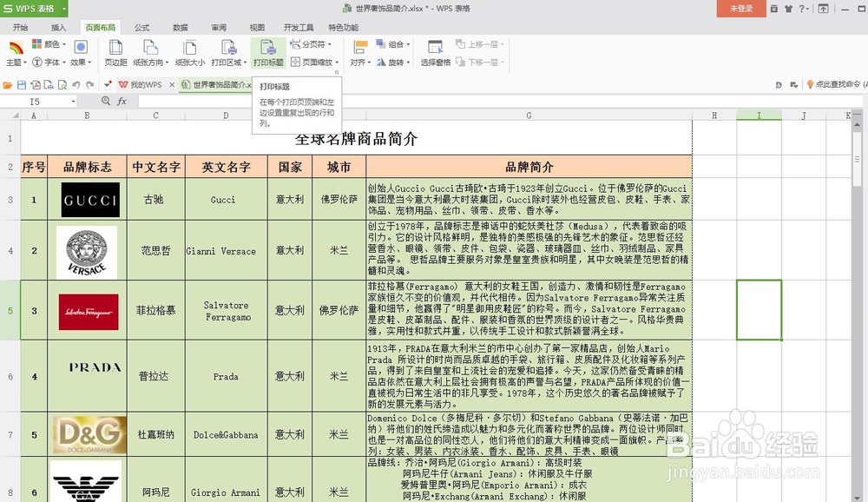Screen dimensions: 868x502
Task: Switch to the 数据 ribbon tab
Action: (181, 27)
